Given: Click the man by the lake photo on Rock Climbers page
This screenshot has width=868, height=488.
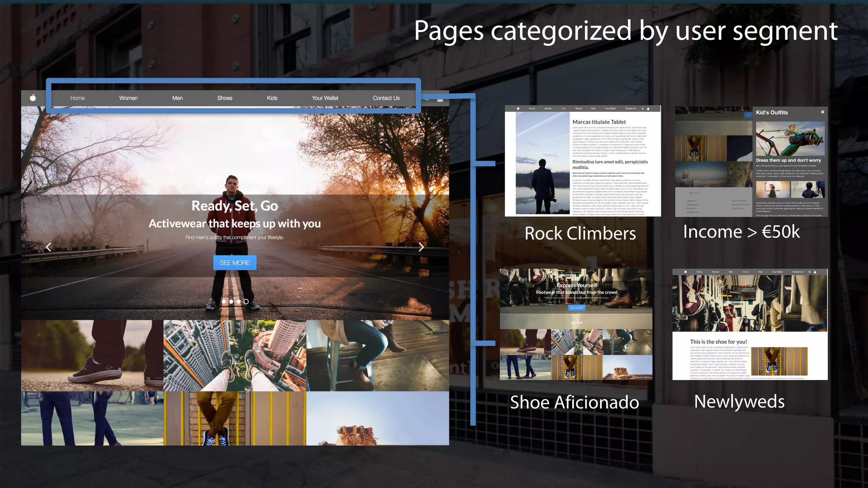Looking at the screenshot, I should [x=542, y=163].
